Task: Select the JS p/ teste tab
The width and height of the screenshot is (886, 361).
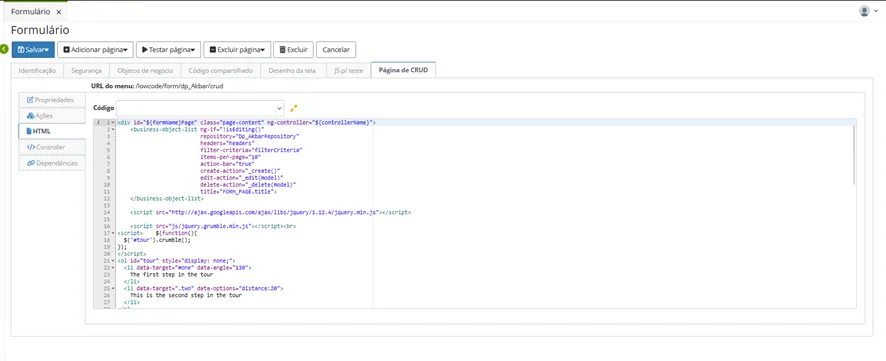Action: pyautogui.click(x=349, y=71)
